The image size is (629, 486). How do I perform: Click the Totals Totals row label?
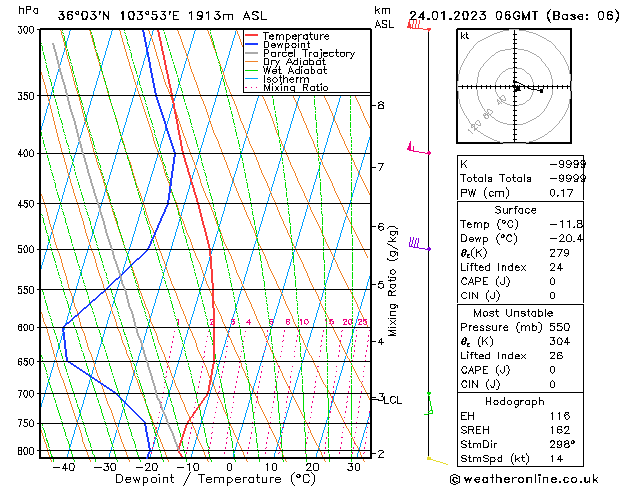click(x=495, y=178)
